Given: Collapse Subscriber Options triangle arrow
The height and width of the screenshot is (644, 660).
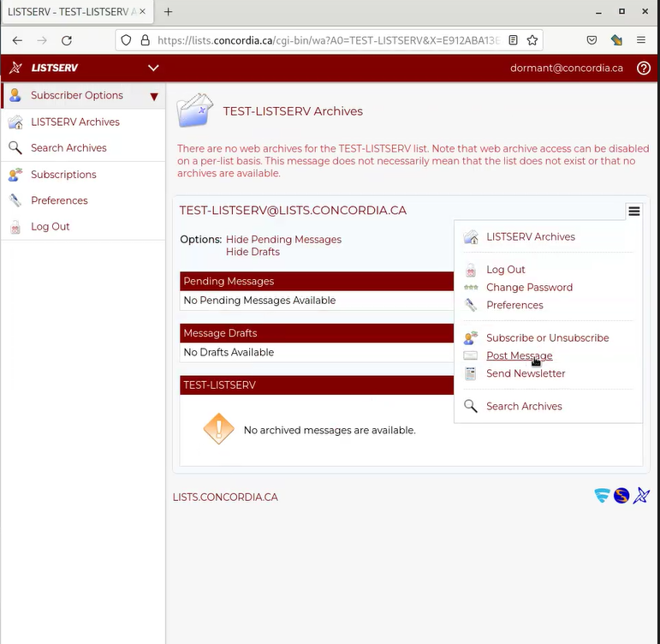Looking at the screenshot, I should [154, 97].
